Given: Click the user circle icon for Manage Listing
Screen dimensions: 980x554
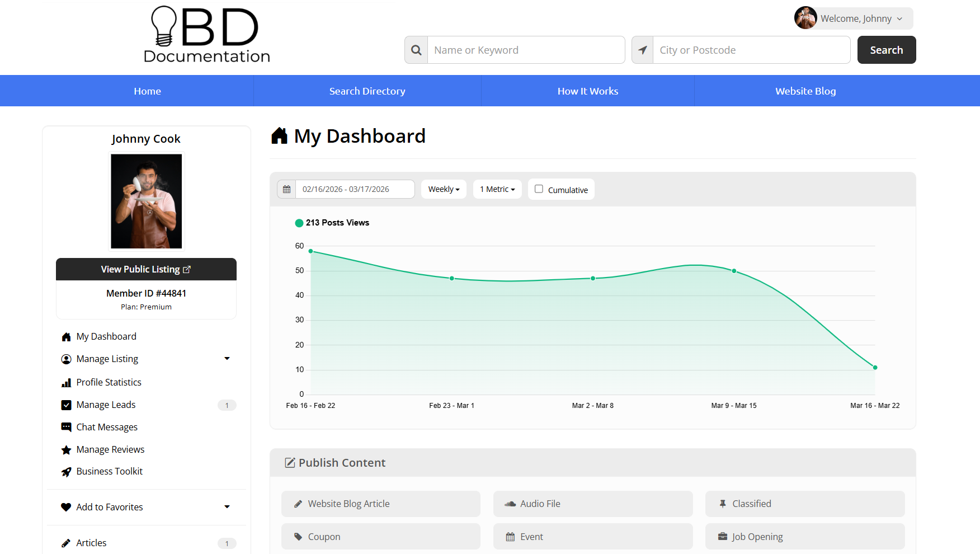Looking at the screenshot, I should 66,359.
